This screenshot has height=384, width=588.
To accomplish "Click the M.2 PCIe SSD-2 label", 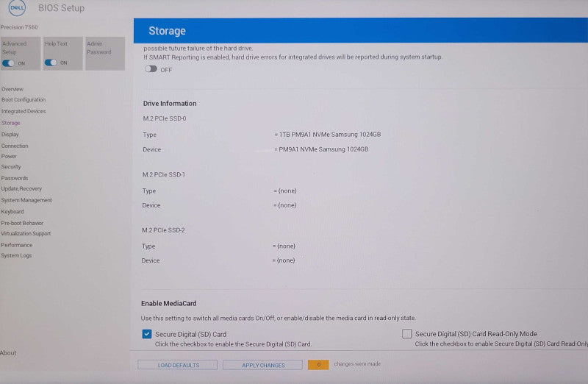I will (163, 230).
